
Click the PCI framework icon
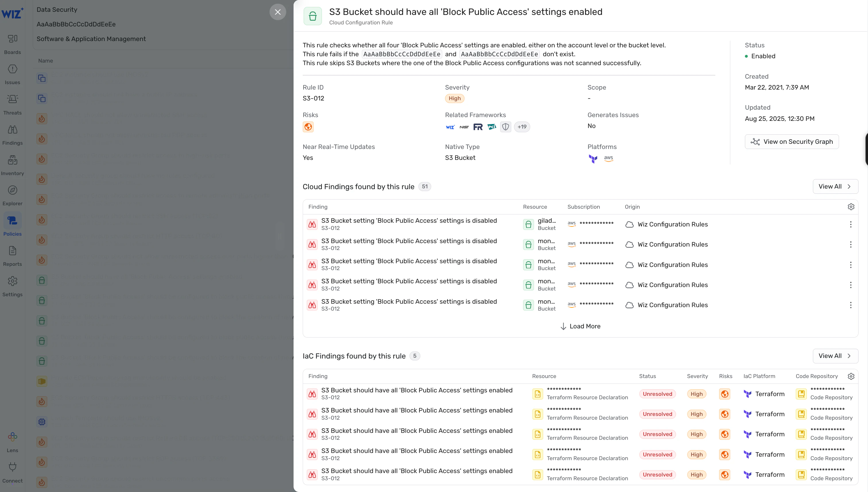tap(492, 127)
